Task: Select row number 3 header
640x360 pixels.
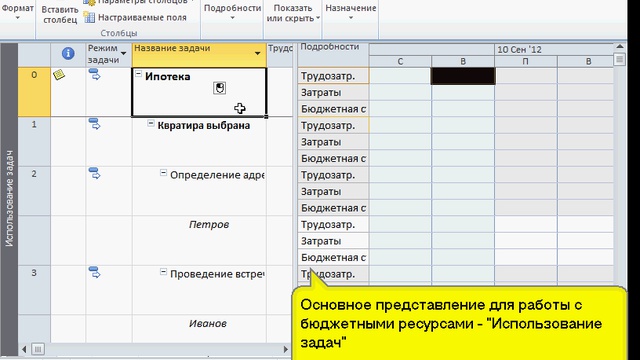Action: click(x=34, y=290)
